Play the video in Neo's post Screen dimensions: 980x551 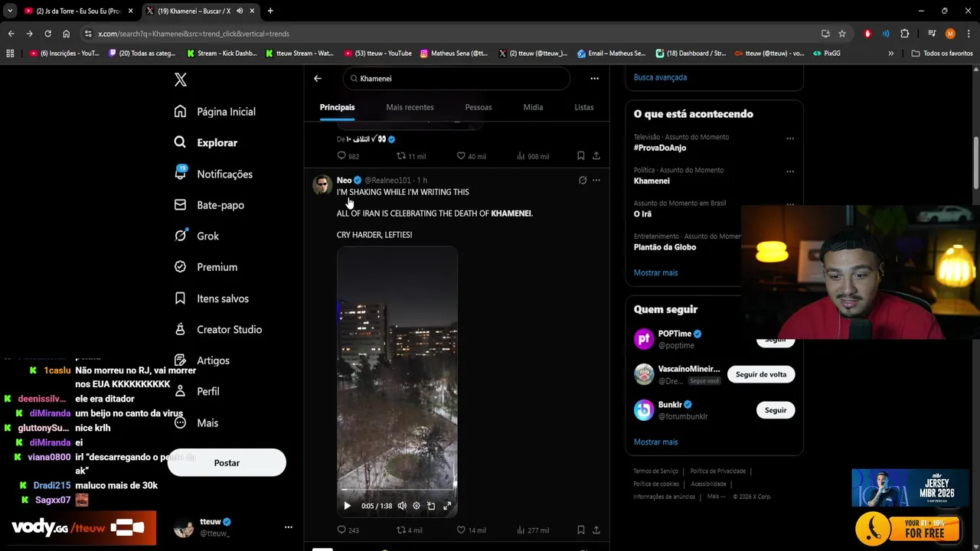[347, 506]
